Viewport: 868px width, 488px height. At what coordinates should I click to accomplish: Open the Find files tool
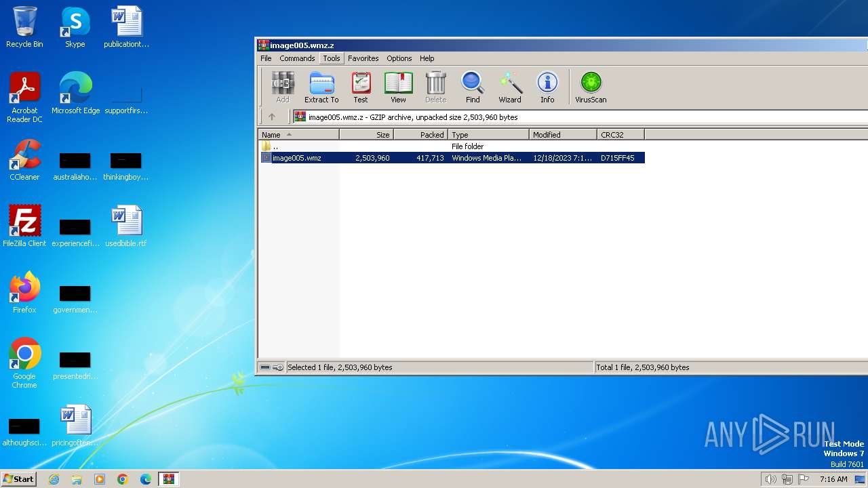point(473,87)
